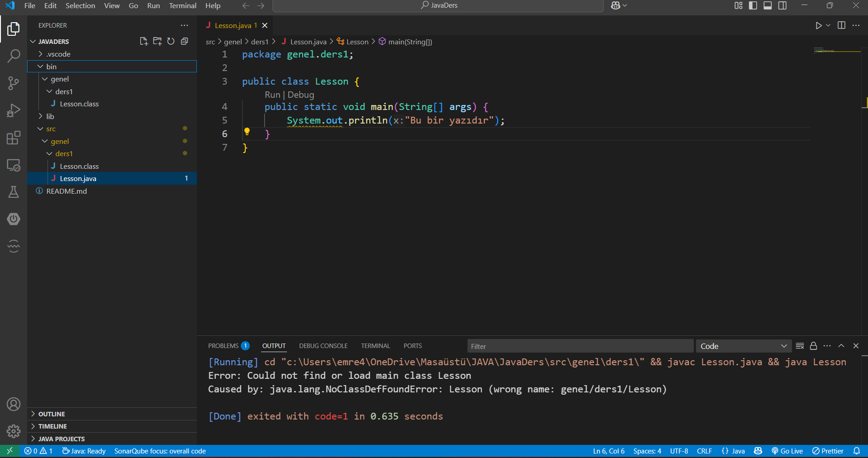Toggle the bottom panel layout button

click(x=768, y=5)
